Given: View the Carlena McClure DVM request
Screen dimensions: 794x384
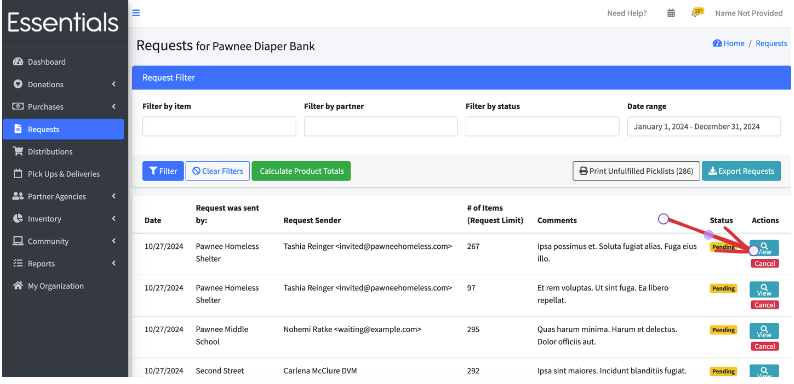Looking at the screenshot, I should click(764, 371).
